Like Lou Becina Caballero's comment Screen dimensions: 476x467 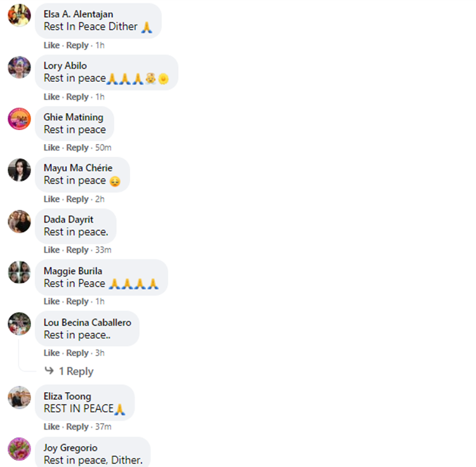pyautogui.click(x=51, y=353)
